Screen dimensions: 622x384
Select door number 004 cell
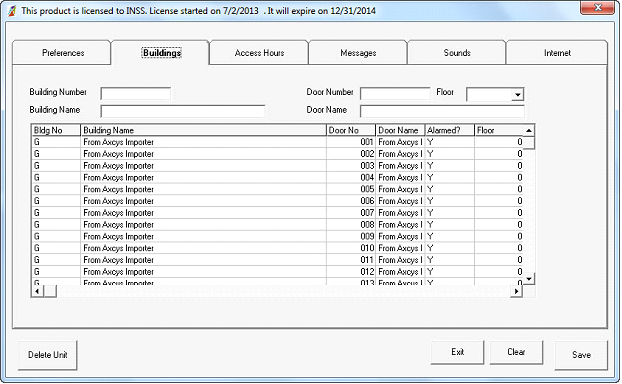click(x=351, y=177)
